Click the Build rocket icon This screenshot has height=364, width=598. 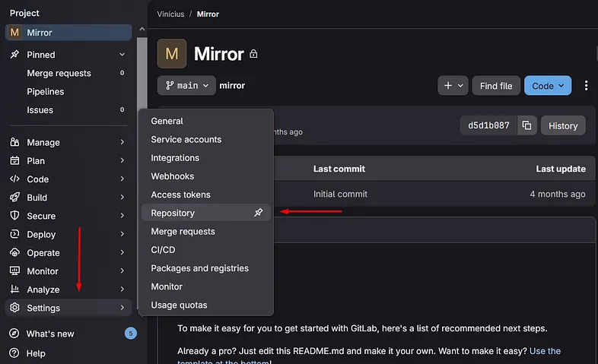tap(14, 197)
